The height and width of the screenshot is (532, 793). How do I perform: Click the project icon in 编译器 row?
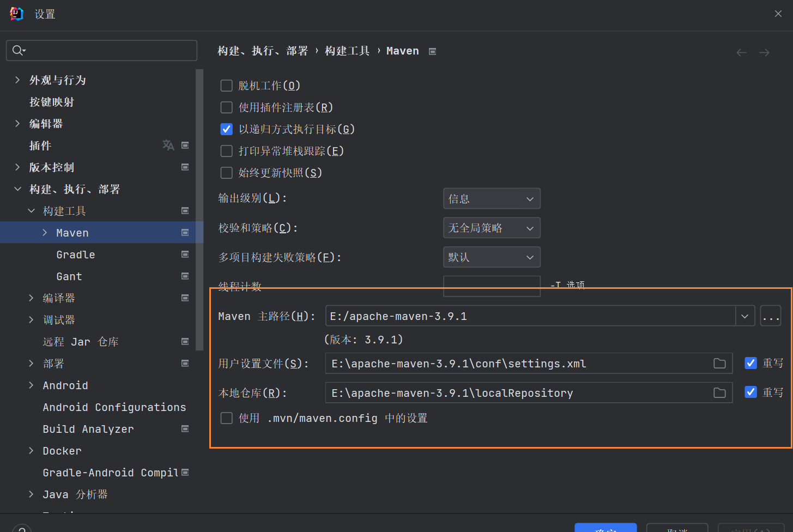tap(185, 298)
